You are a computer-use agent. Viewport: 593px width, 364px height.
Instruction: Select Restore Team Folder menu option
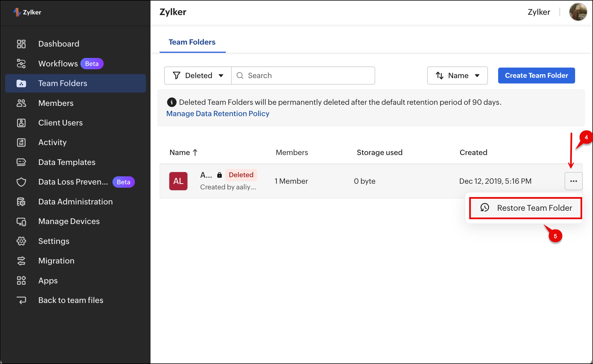point(525,208)
